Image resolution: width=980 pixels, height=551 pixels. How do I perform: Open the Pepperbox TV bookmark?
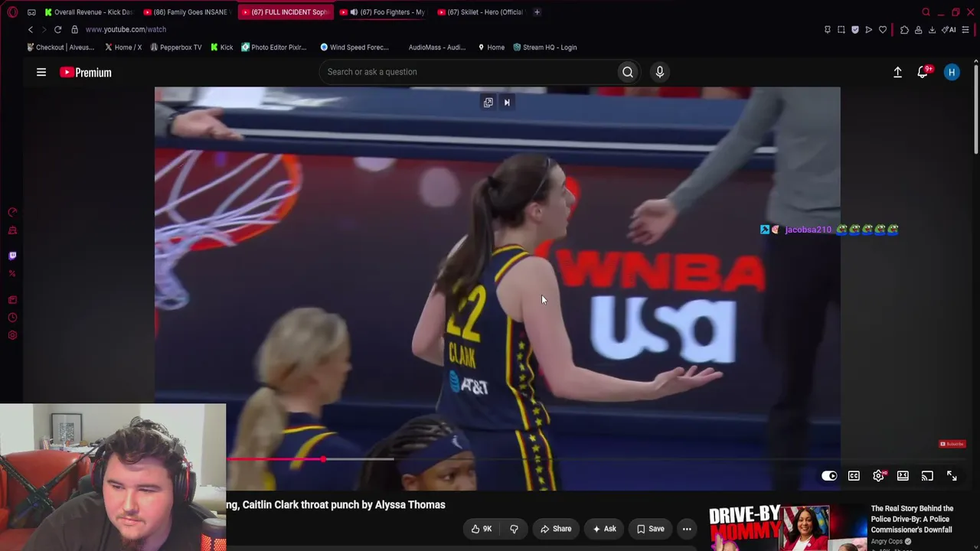click(x=176, y=47)
